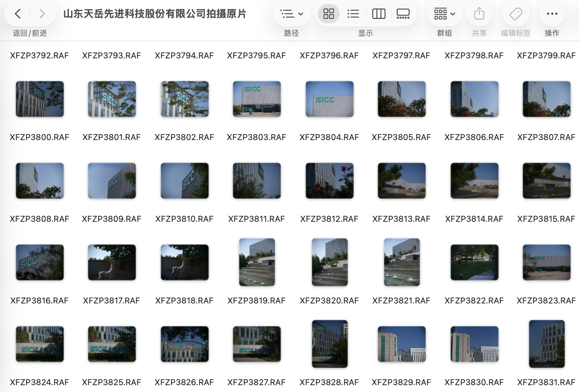Select the XFZP3801.RAF thumbnail
Viewport: 579px width, 392px height.
(112, 99)
